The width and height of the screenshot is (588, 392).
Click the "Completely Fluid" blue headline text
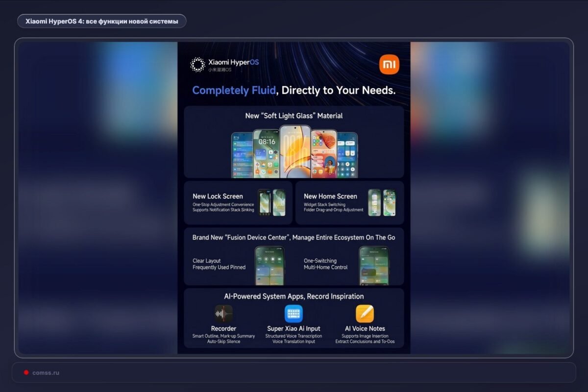[x=235, y=90]
